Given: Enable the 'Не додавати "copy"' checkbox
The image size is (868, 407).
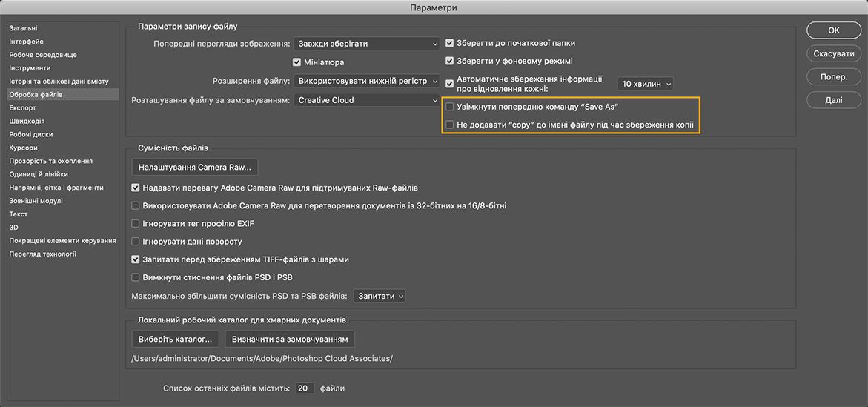Looking at the screenshot, I should 450,125.
